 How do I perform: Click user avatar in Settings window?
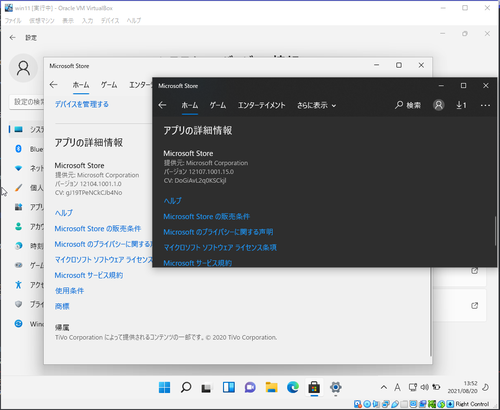coord(23,68)
